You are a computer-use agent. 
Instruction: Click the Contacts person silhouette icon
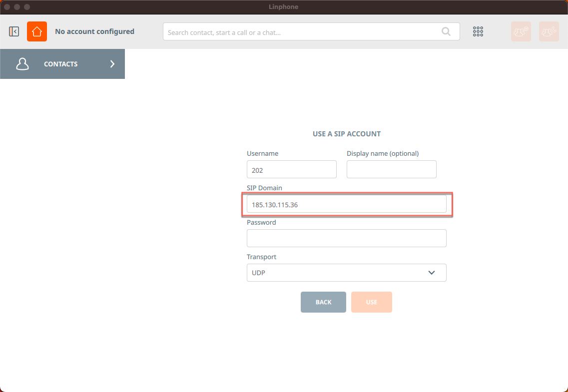tap(22, 64)
